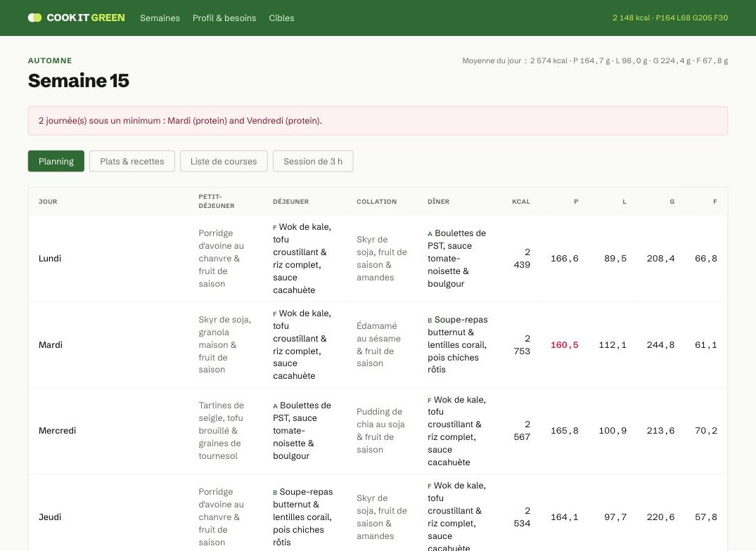Click the Moyenne du jour summary line
Image resolution: width=756 pixels, height=551 pixels.
pyautogui.click(x=595, y=60)
